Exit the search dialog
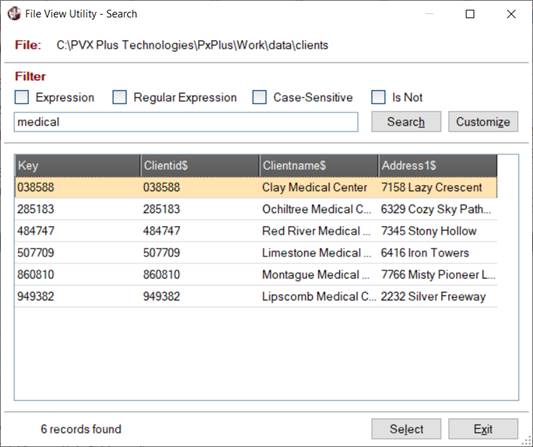Screen dimensions: 533x447 (483, 429)
